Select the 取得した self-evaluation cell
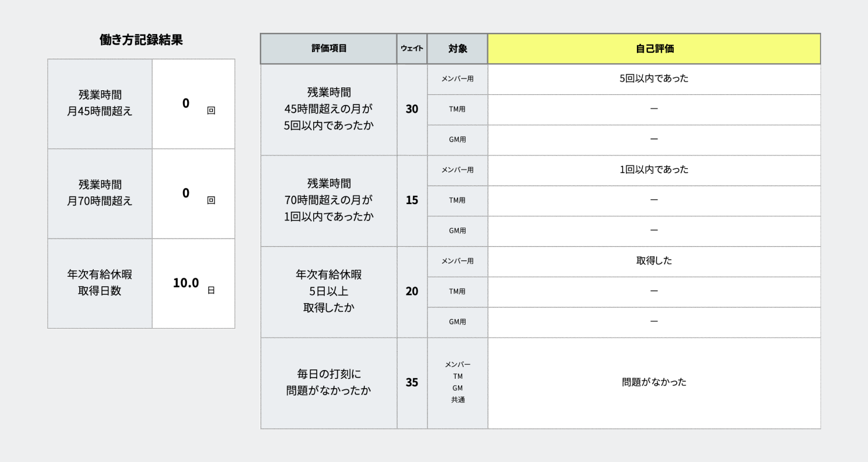868x462 pixels. coord(654,261)
